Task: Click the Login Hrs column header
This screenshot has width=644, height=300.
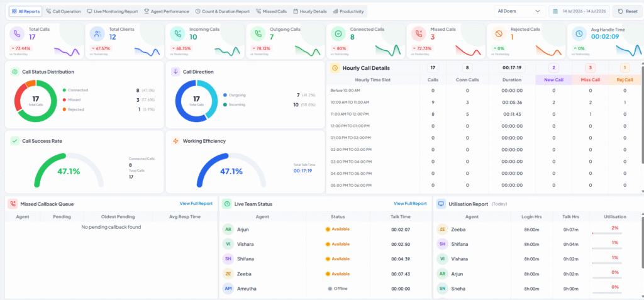Action: pyautogui.click(x=531, y=216)
